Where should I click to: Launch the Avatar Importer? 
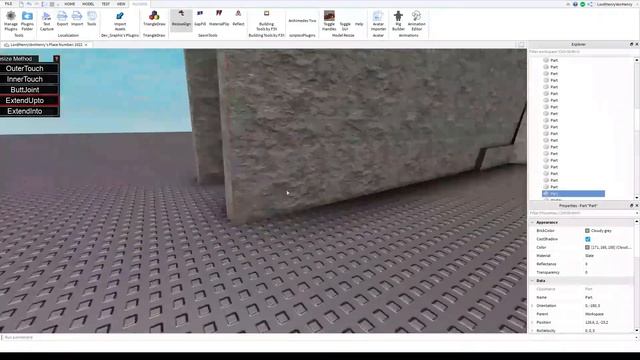coord(378,21)
